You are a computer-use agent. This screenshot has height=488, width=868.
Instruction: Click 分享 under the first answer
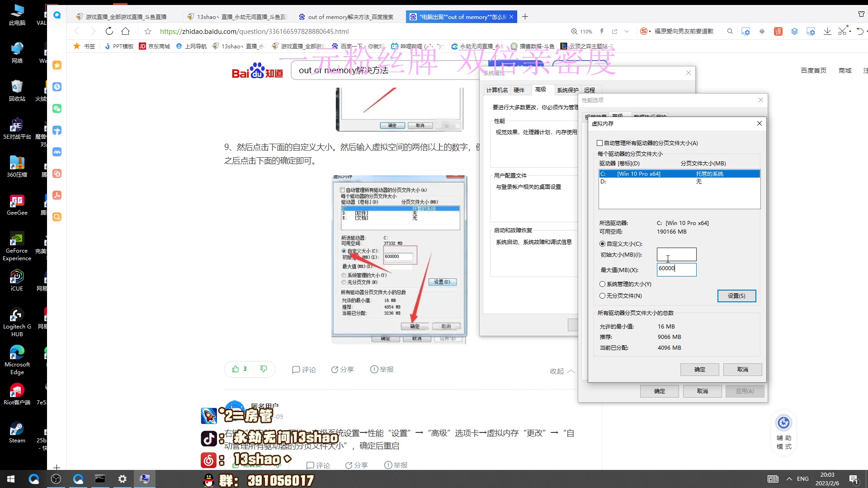(x=342, y=370)
